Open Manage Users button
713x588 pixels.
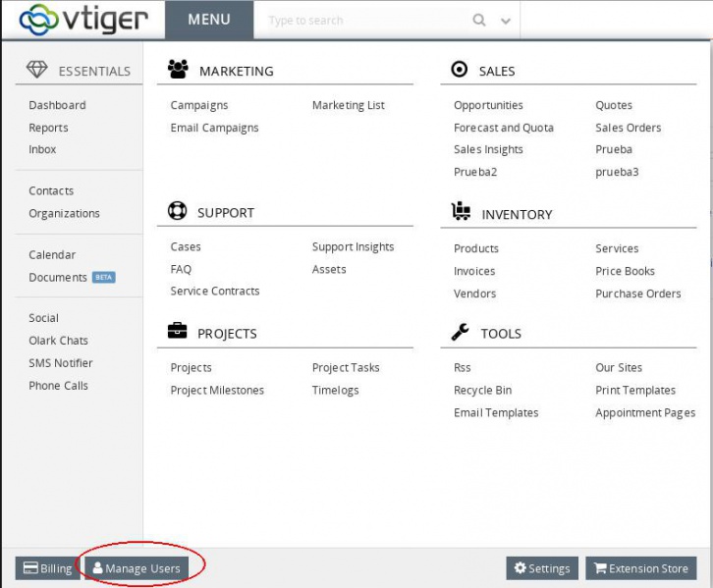[136, 568]
